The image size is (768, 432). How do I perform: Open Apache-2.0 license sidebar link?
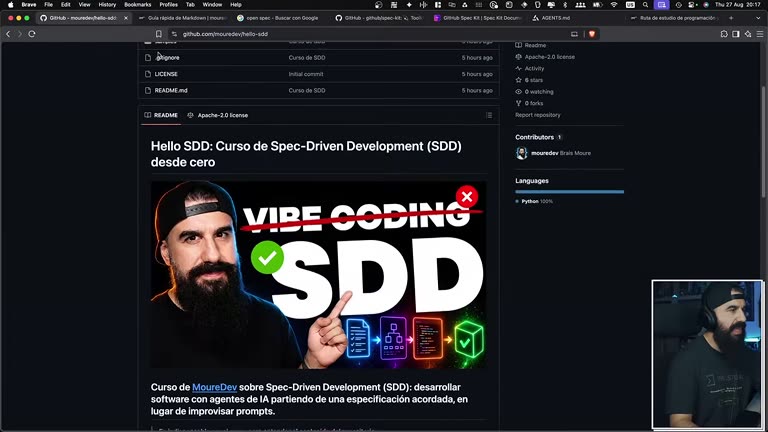550,57
